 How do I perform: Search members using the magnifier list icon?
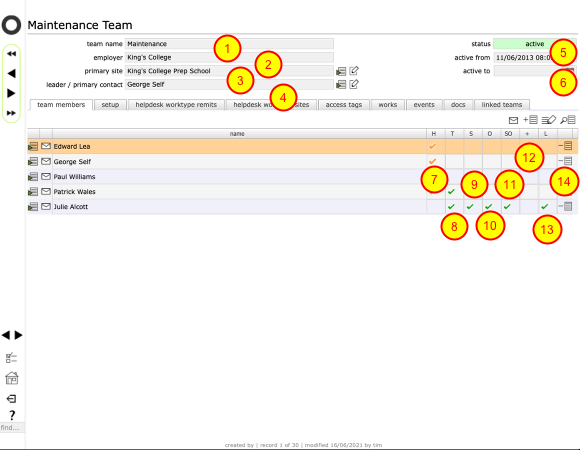point(568,119)
